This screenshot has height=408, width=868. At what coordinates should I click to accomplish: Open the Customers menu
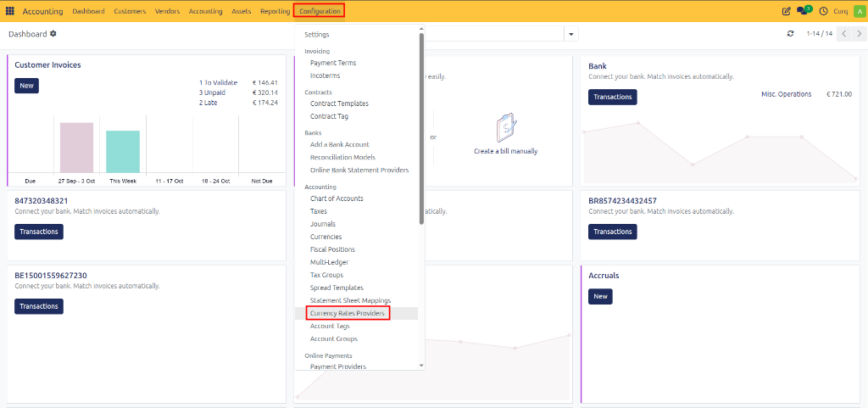click(130, 11)
